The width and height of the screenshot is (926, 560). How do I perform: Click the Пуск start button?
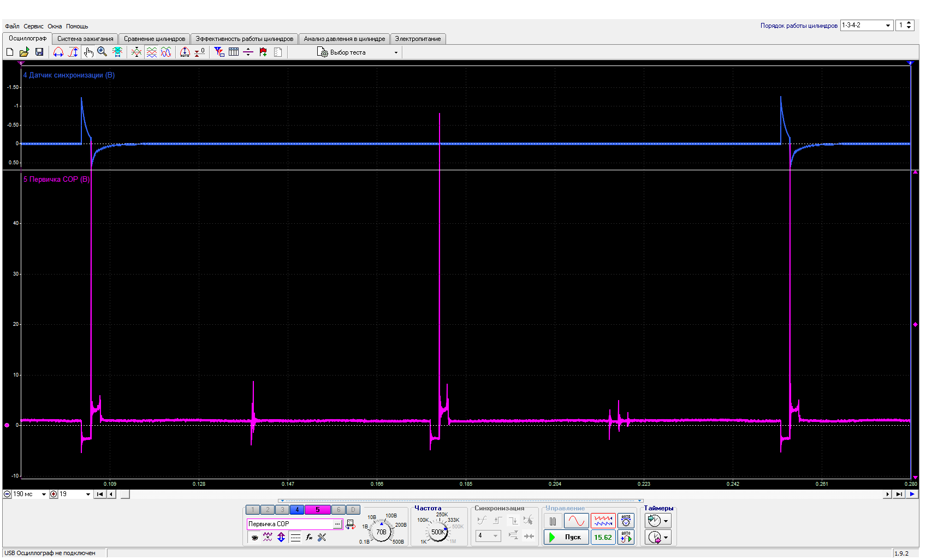click(567, 537)
